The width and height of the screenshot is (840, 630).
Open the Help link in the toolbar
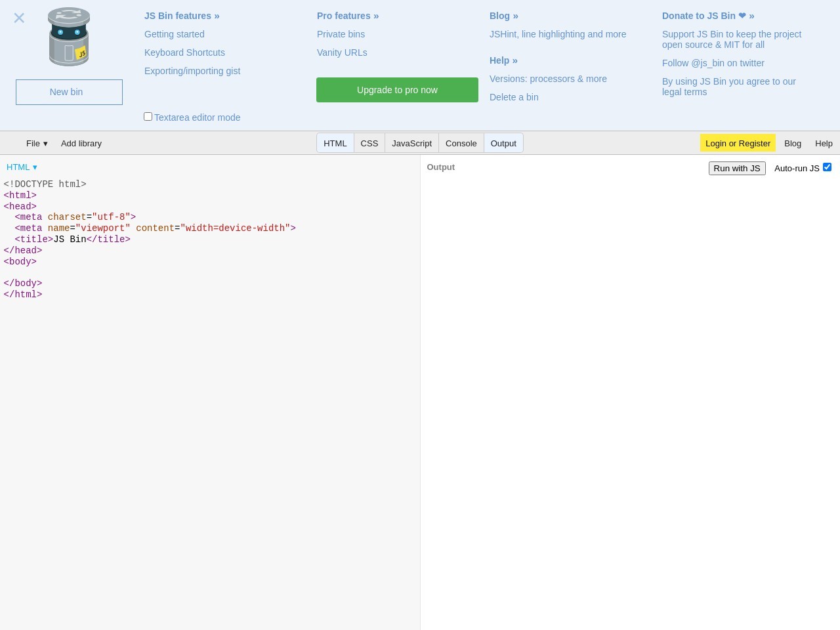click(824, 143)
